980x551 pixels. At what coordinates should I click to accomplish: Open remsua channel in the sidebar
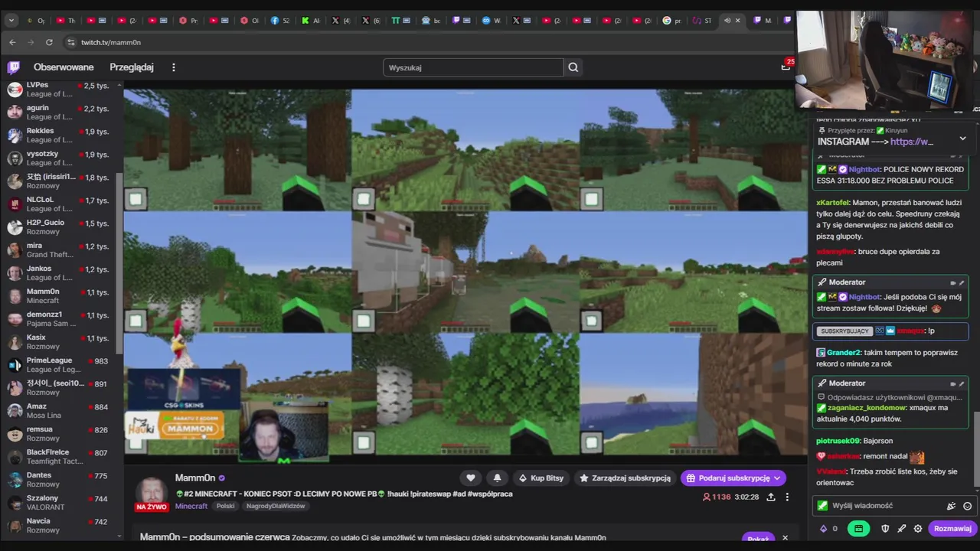coord(61,434)
